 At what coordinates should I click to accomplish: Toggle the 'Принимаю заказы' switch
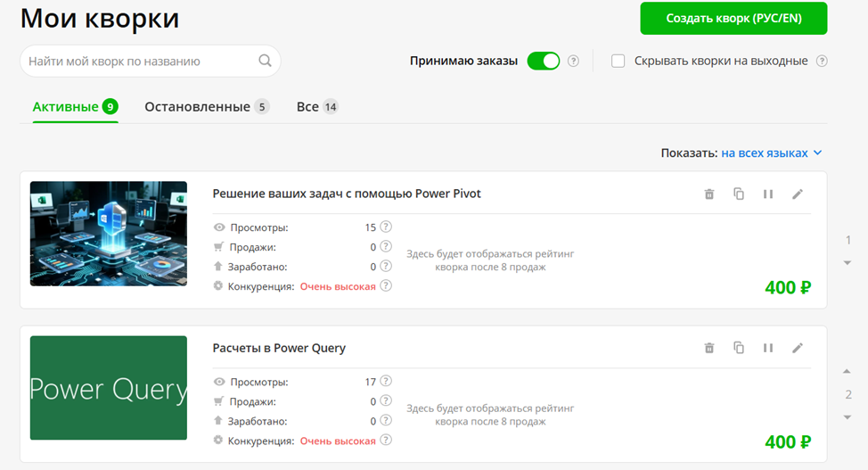coord(543,62)
